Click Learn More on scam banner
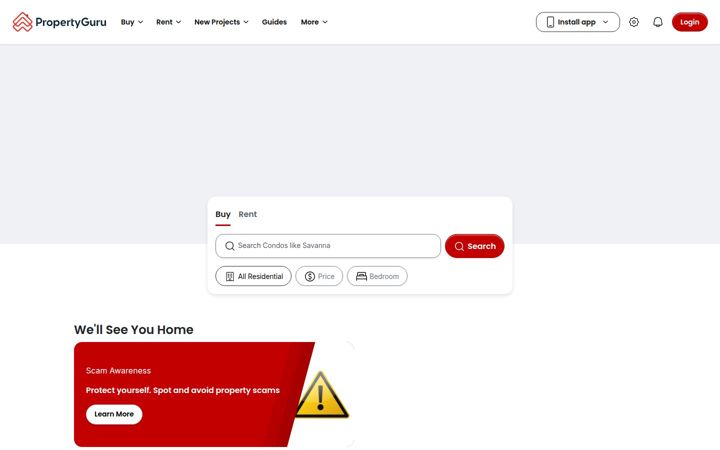 [x=114, y=414]
